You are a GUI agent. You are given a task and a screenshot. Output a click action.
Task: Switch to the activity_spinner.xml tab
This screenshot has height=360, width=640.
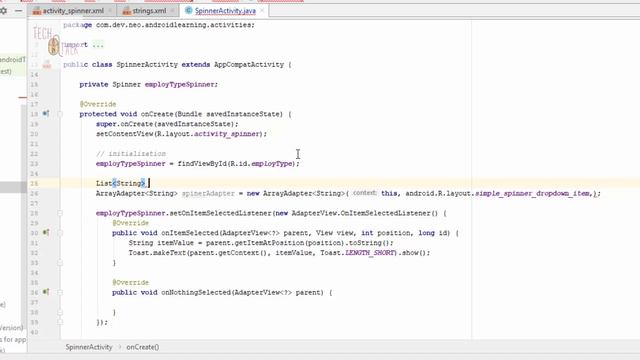coord(73,11)
